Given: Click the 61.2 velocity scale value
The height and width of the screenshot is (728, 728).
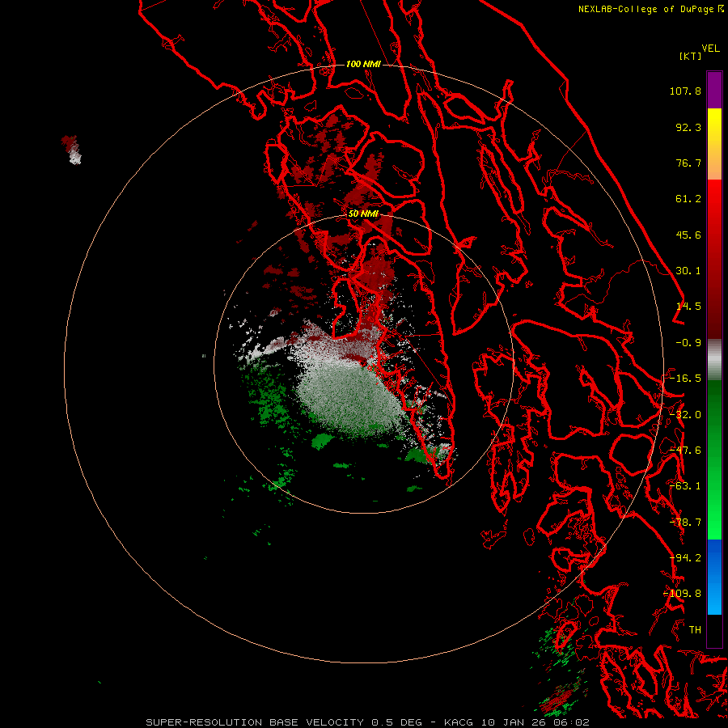Looking at the screenshot, I should [x=688, y=199].
